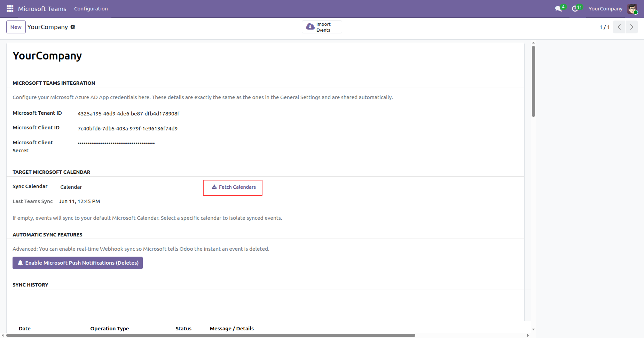The width and height of the screenshot is (644, 338).
Task: Click the gear actions icon next to YourCompany
Action: click(x=73, y=27)
